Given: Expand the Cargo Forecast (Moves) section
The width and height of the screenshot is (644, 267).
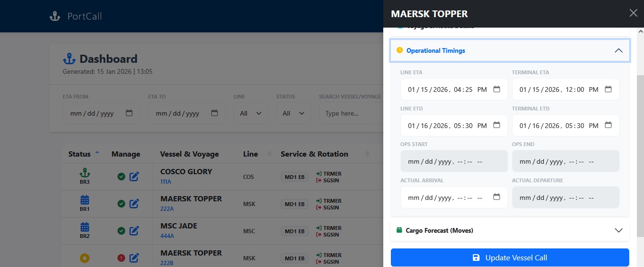Looking at the screenshot, I should [x=618, y=230].
